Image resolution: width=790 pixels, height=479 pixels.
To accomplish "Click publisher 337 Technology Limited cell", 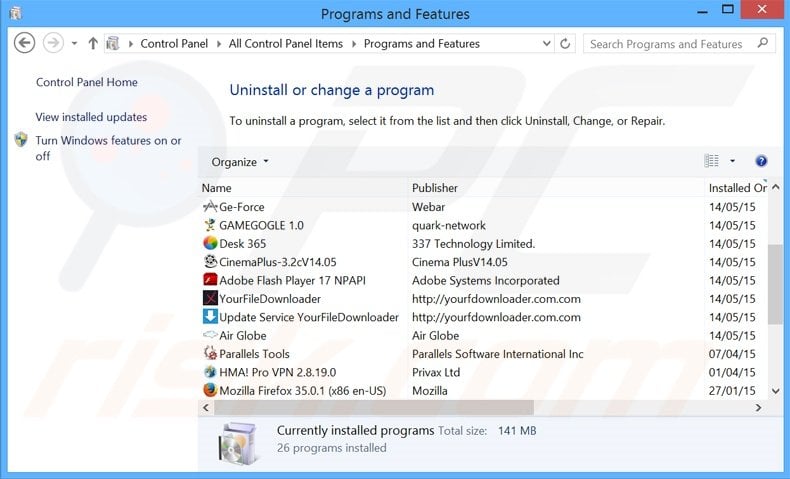I will pos(474,244).
